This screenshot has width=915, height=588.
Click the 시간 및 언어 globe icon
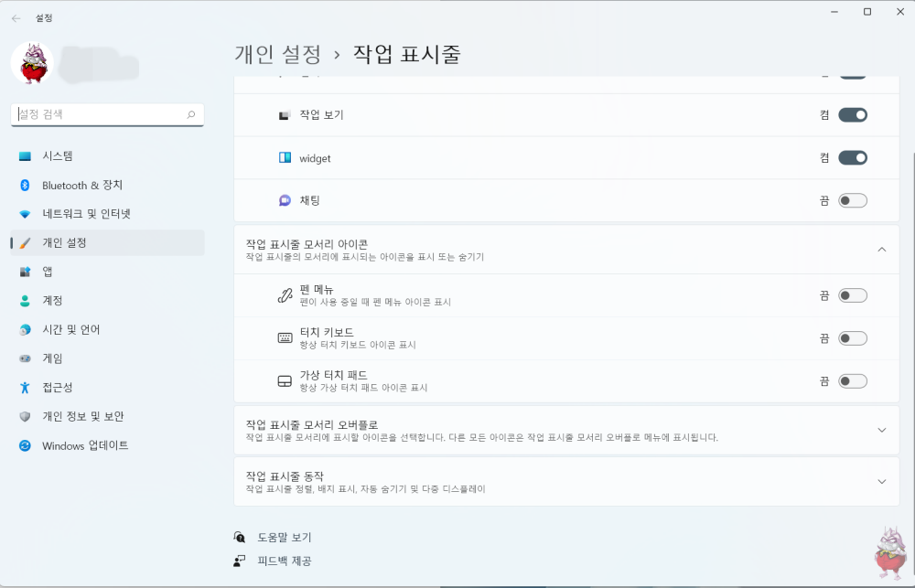pos(25,329)
